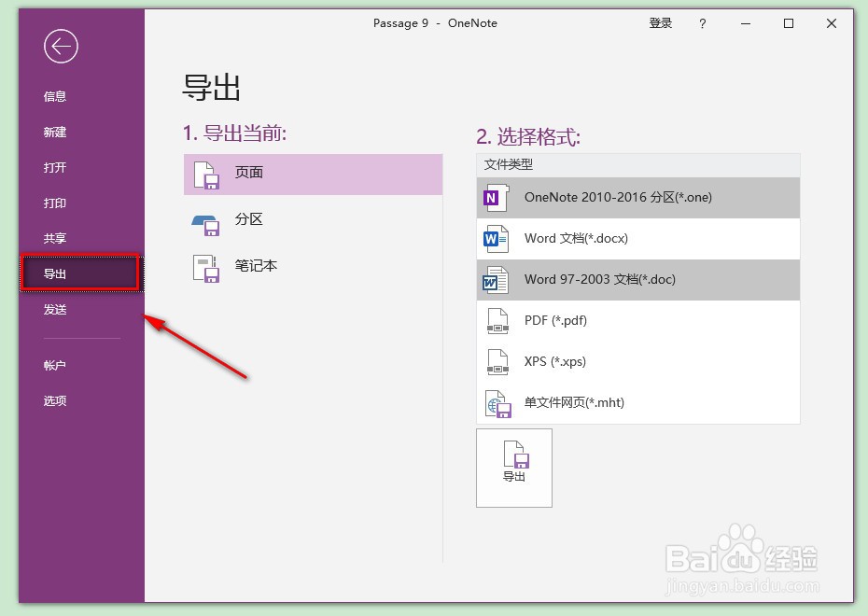
Task: Open the 信息 menu item
Action: pos(55,96)
